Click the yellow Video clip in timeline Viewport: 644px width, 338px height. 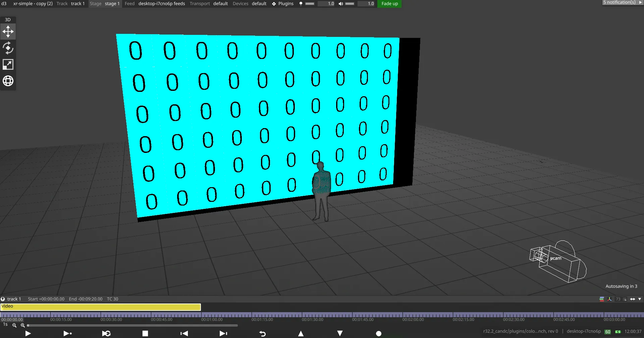point(101,306)
